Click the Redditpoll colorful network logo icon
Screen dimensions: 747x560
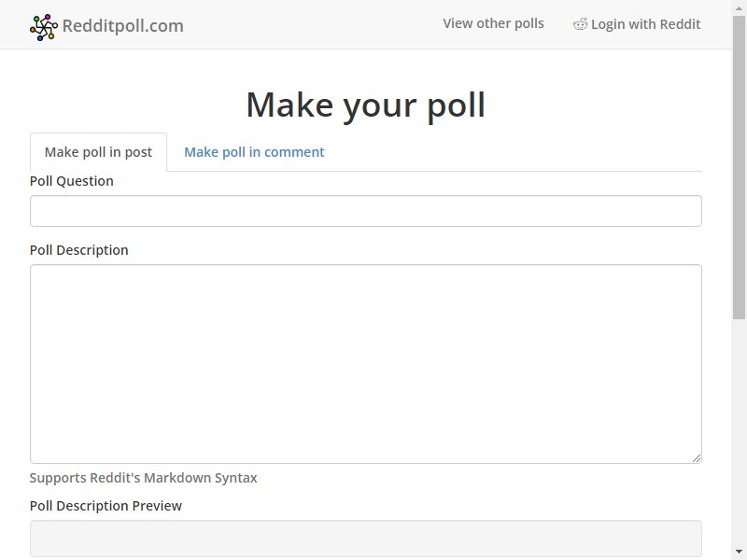43,27
